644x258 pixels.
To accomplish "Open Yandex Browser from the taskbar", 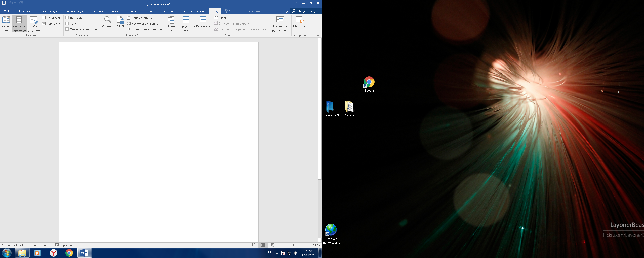I will coord(53,253).
